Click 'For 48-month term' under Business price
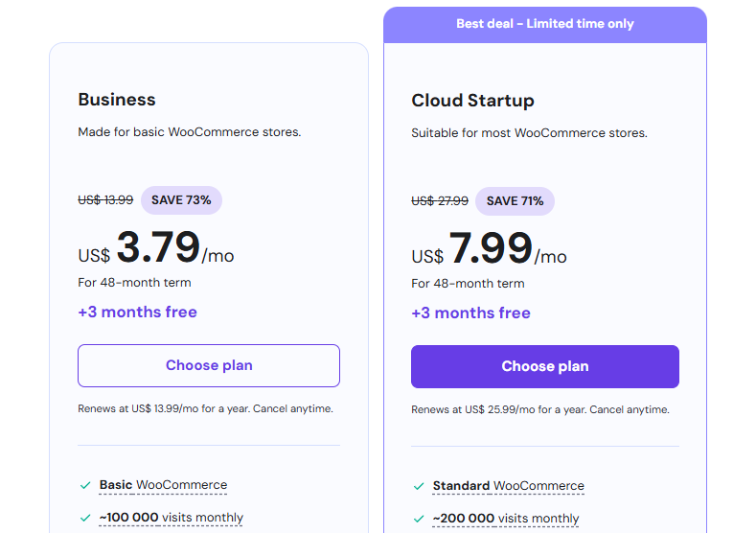This screenshot has height=533, width=756. click(x=134, y=283)
